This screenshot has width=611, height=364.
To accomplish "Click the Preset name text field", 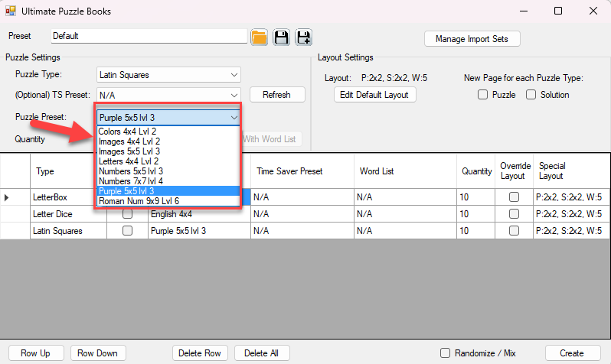I will pos(149,36).
